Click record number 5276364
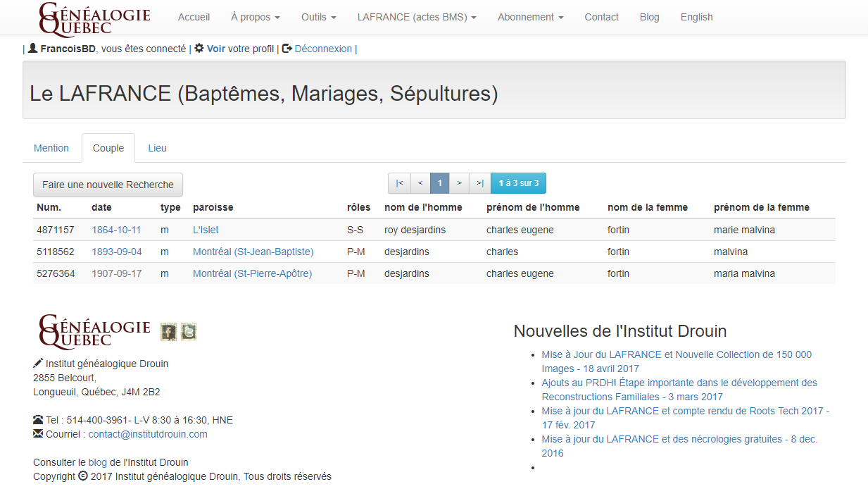Image resolution: width=868 pixels, height=501 pixels. click(55, 273)
